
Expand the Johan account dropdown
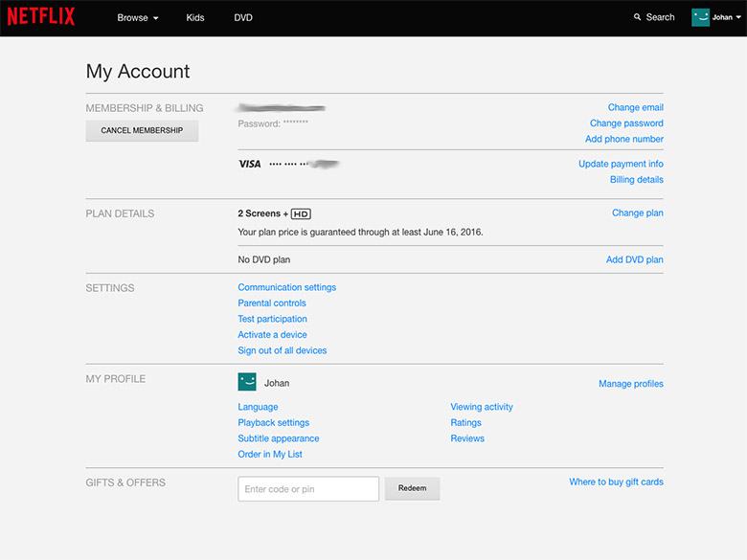727,17
